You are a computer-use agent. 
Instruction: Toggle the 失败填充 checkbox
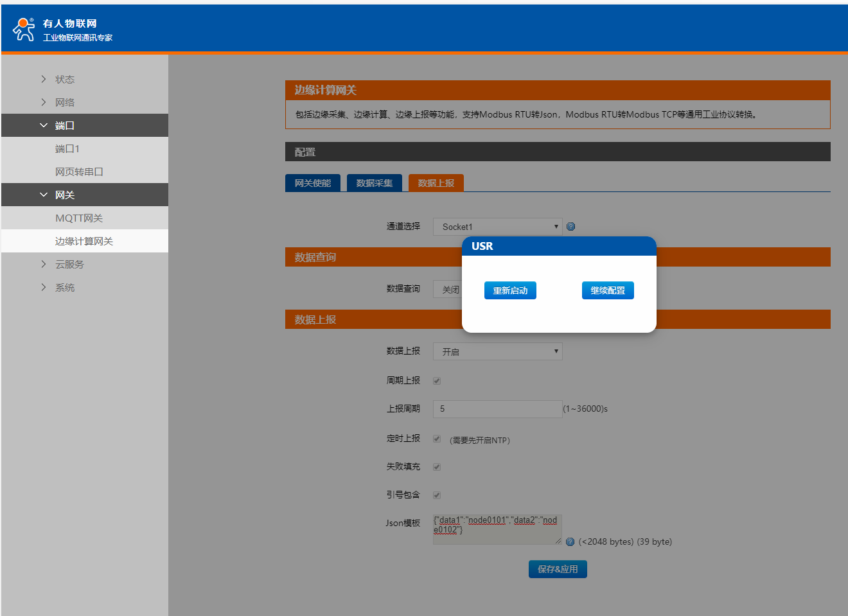437,467
